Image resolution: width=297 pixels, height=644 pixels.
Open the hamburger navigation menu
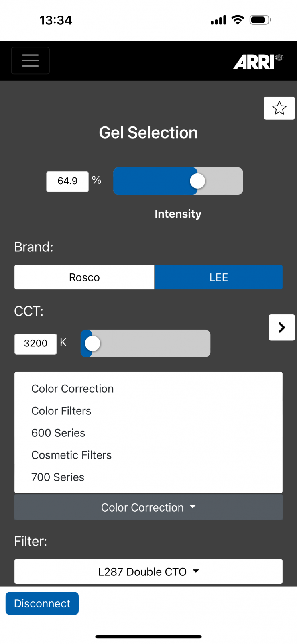click(31, 61)
